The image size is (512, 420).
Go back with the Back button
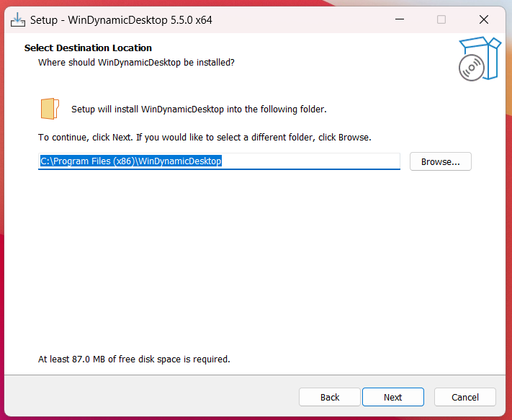point(330,397)
